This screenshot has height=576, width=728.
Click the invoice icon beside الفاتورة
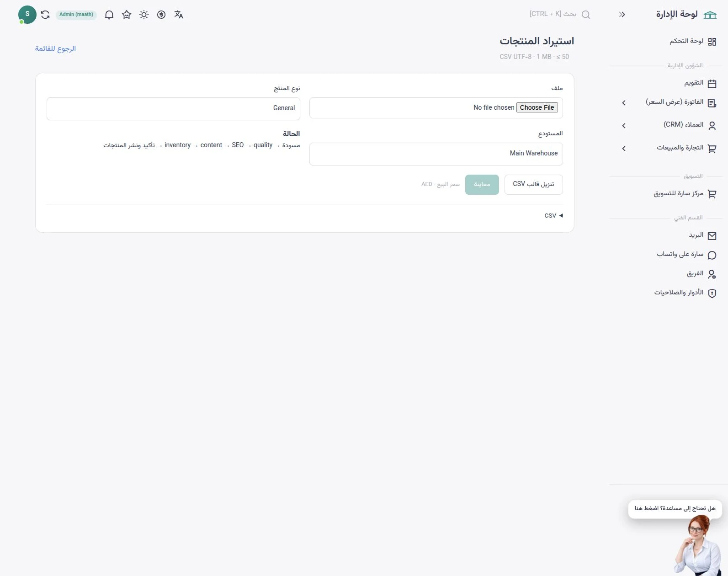(x=712, y=103)
